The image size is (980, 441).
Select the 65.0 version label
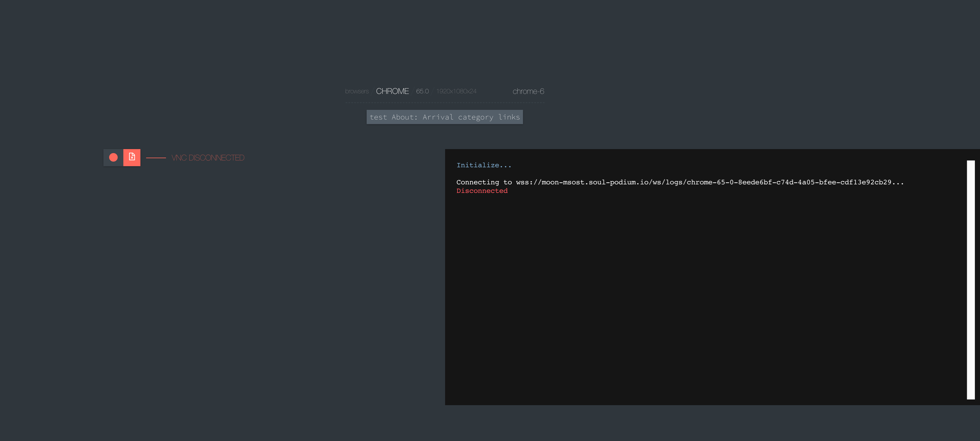[422, 91]
